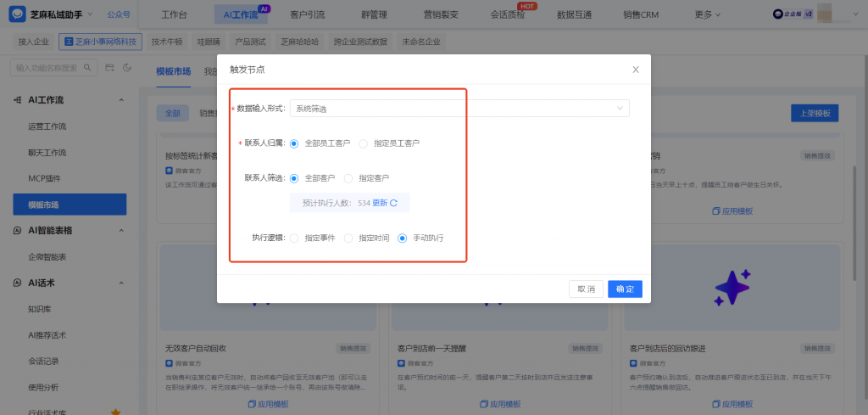Close the 触发节点 dialog
Viewport: 868px width, 415px height.
636,70
